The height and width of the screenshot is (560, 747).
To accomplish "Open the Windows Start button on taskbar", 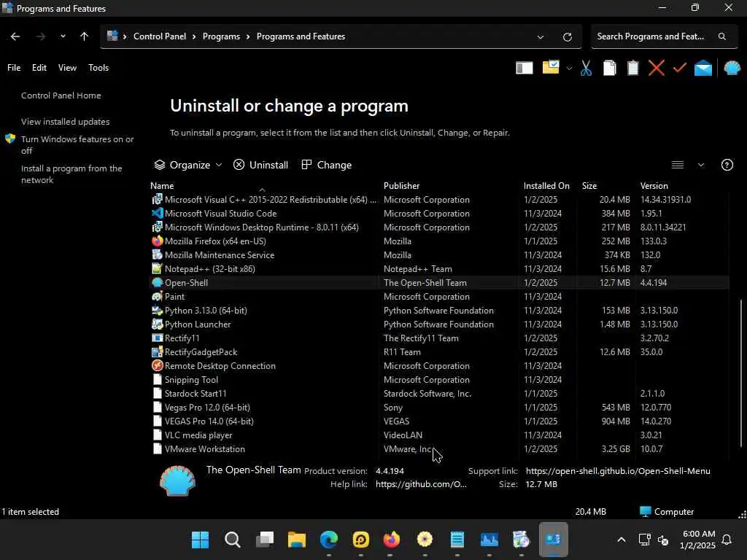I will point(200,540).
